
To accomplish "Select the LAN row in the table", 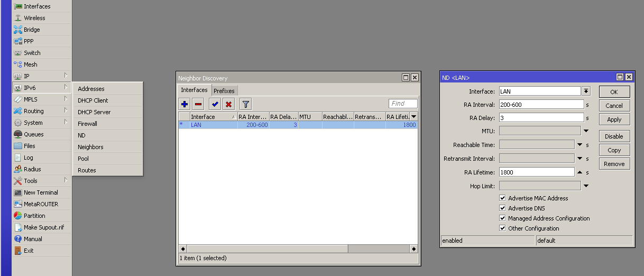I will tap(298, 125).
